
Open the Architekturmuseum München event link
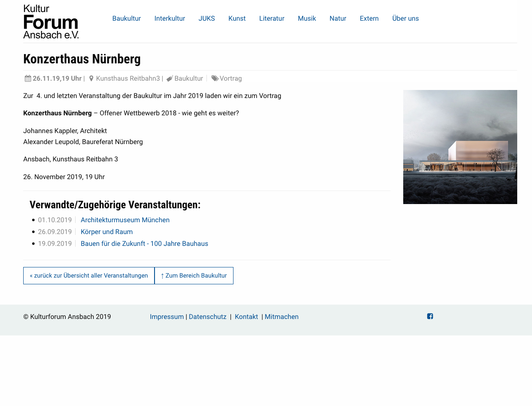point(125,220)
